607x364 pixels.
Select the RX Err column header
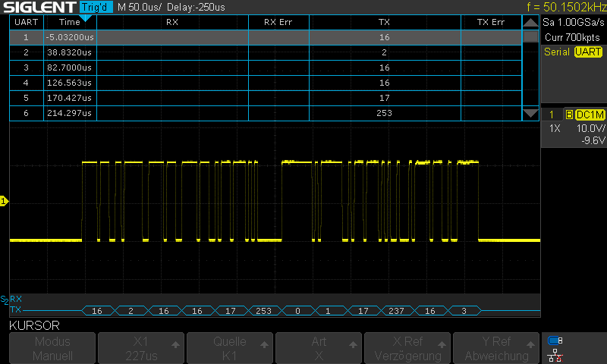click(278, 22)
